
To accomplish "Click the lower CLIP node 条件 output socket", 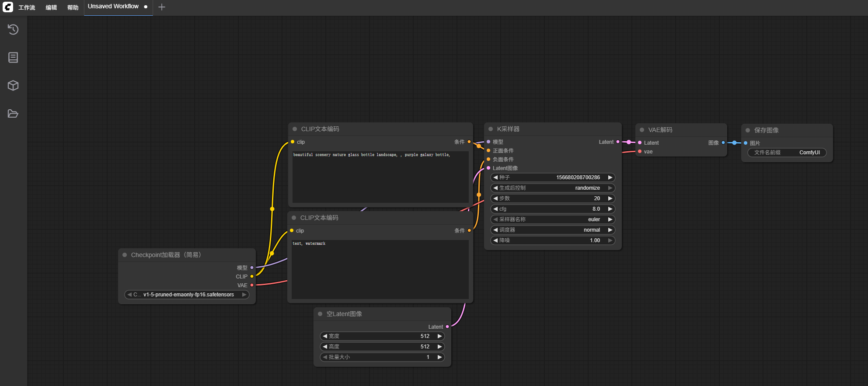I will [x=469, y=230].
